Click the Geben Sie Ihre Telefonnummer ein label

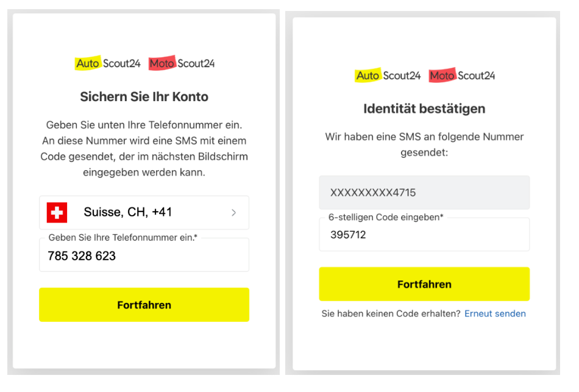point(123,238)
